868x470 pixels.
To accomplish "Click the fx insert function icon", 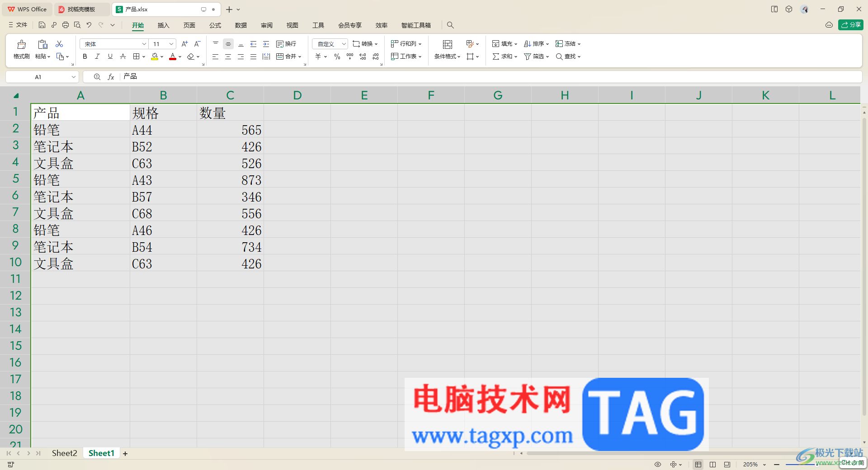I will (111, 77).
